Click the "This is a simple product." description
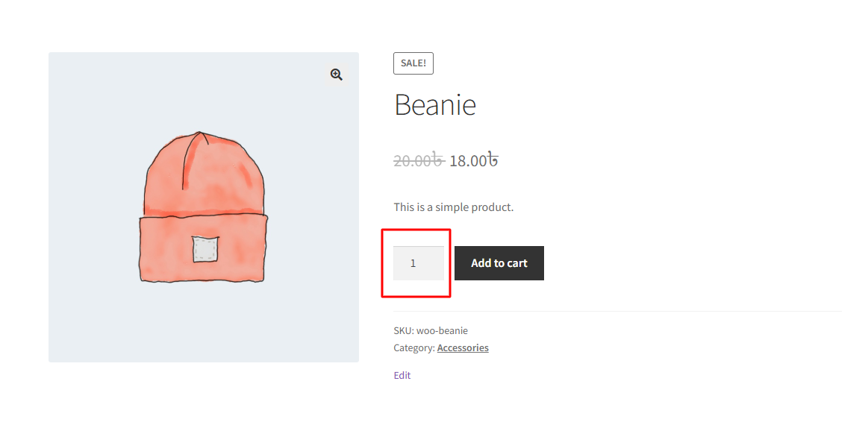This screenshot has width=868, height=425. [454, 207]
